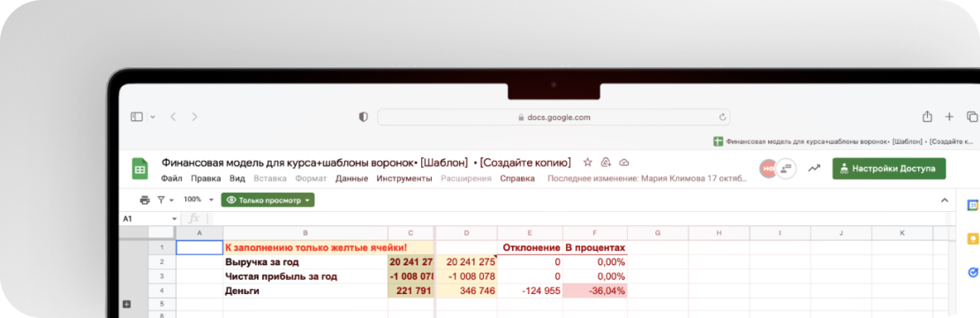Viewport: 980px width, 318px height.
Task: Add shortcut to Drive icon
Action: click(605, 163)
